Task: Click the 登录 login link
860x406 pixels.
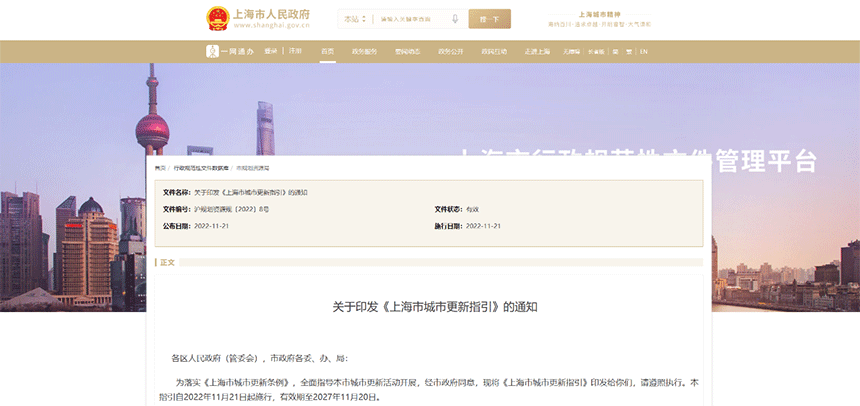Action: coord(271,51)
